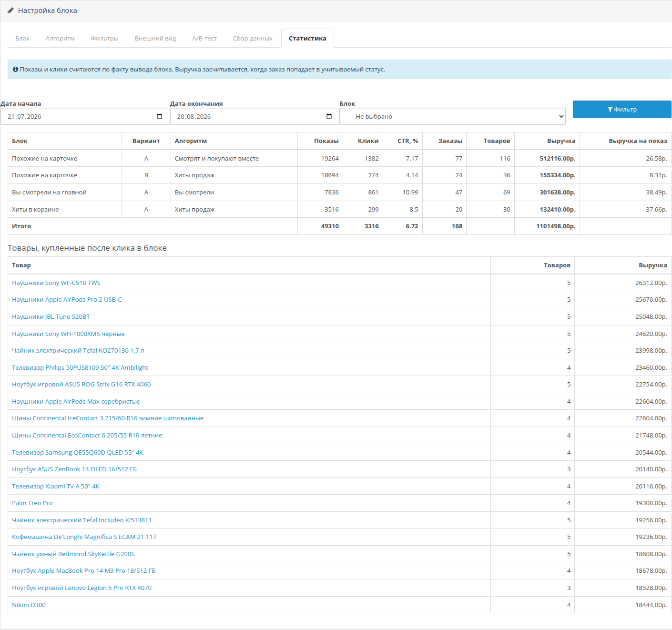672x630 pixels.
Task: Select the Сбор данных tab
Action: point(253,39)
